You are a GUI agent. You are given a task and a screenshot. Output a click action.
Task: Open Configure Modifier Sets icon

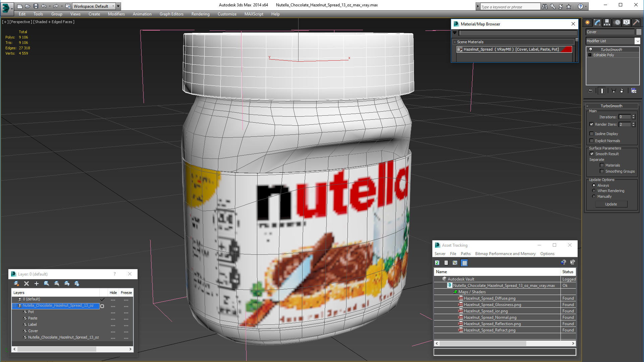[634, 90]
